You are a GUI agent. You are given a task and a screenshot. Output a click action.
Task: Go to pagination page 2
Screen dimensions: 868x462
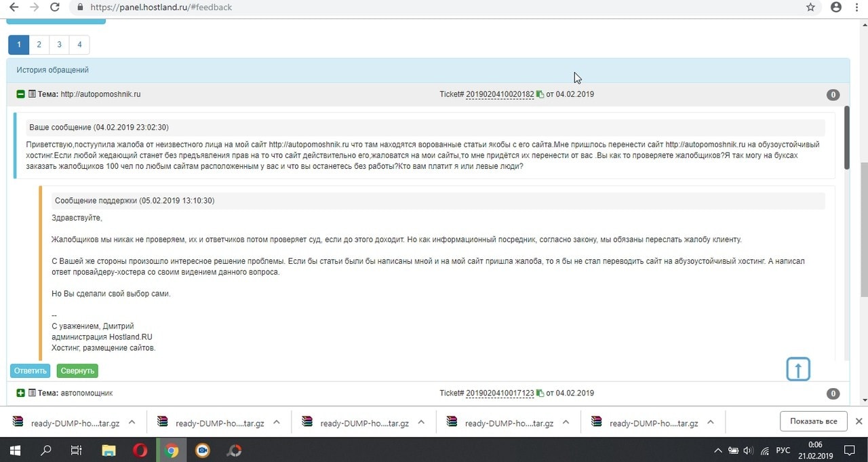click(39, 45)
